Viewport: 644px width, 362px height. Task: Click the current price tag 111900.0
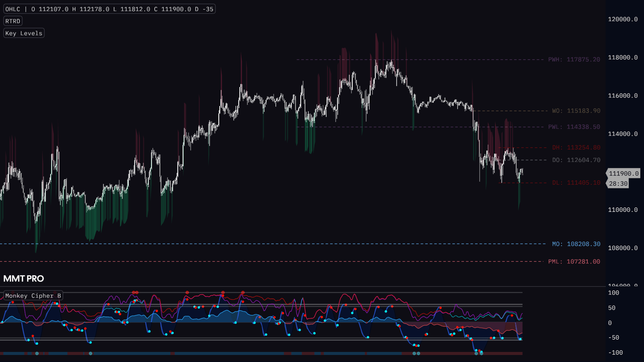[624, 174]
